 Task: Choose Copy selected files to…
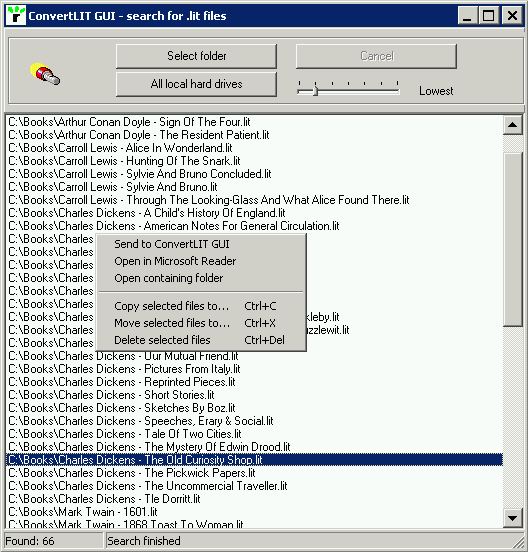click(201, 306)
